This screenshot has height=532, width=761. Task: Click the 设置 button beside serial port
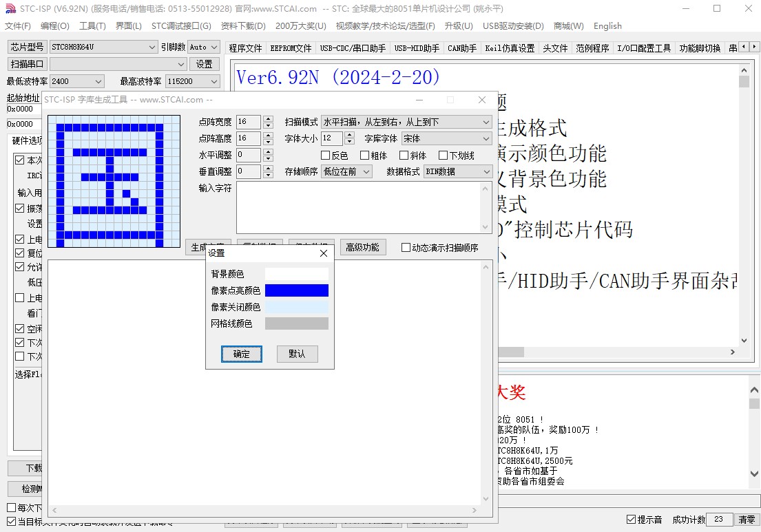[204, 64]
